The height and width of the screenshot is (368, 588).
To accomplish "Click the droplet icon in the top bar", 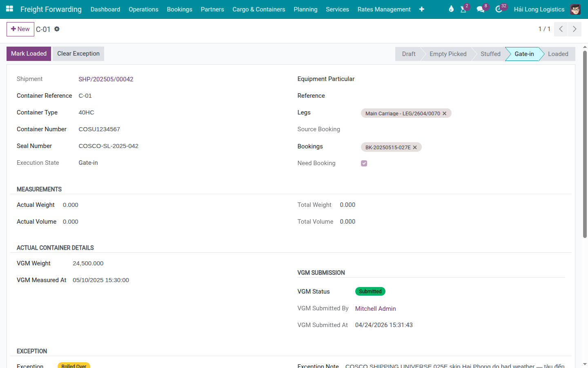I will [451, 9].
